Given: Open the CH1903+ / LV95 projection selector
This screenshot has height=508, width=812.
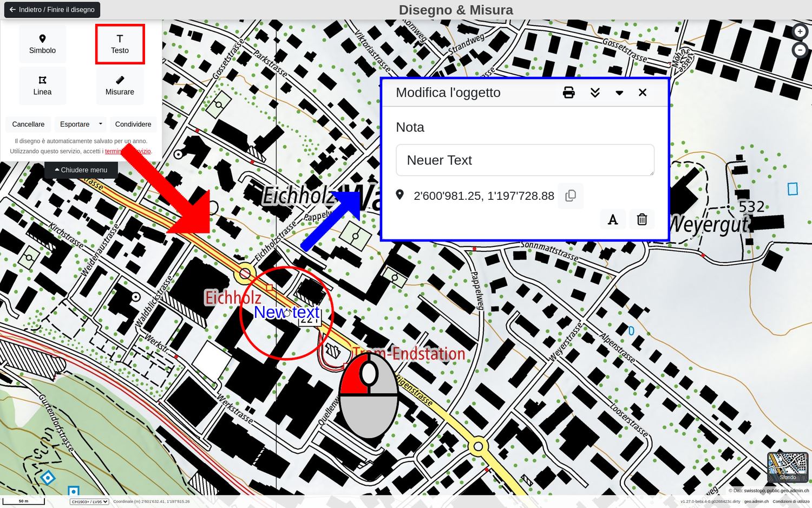Looking at the screenshot, I should click(x=89, y=502).
